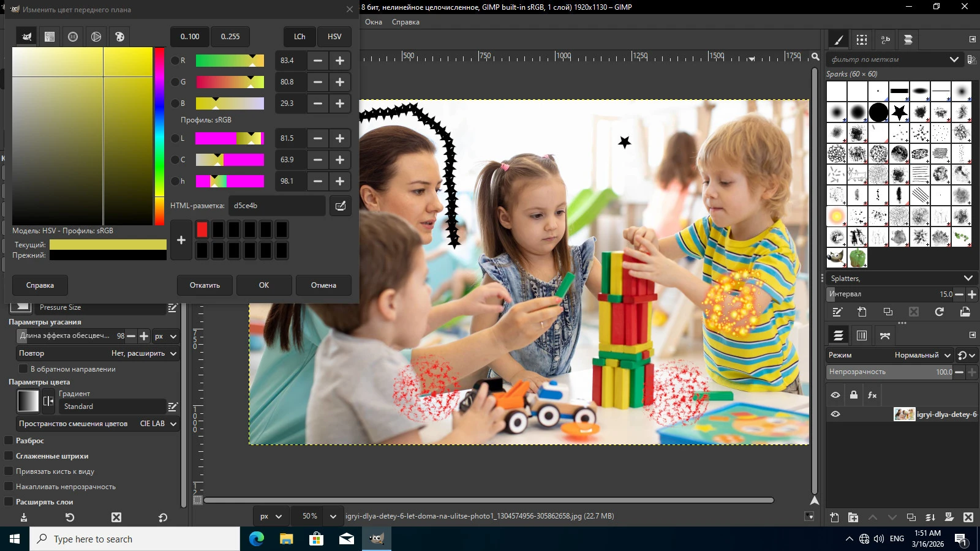
Task: Confirm the color with OK
Action: click(263, 285)
